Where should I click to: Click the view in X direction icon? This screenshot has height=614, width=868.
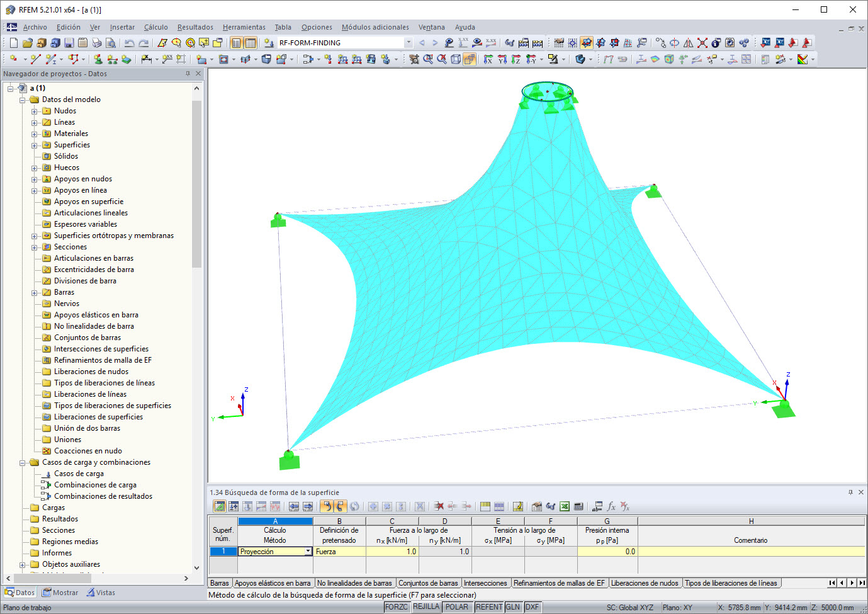pyautogui.click(x=488, y=59)
